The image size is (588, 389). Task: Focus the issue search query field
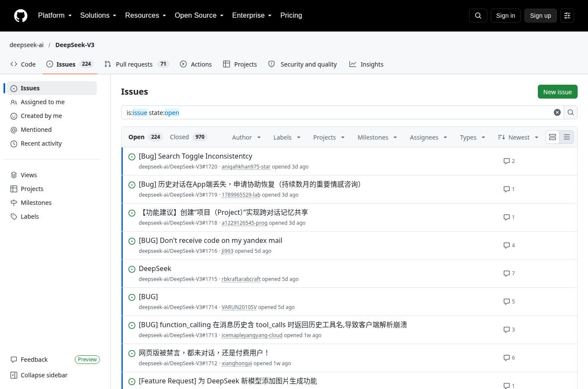(337, 112)
